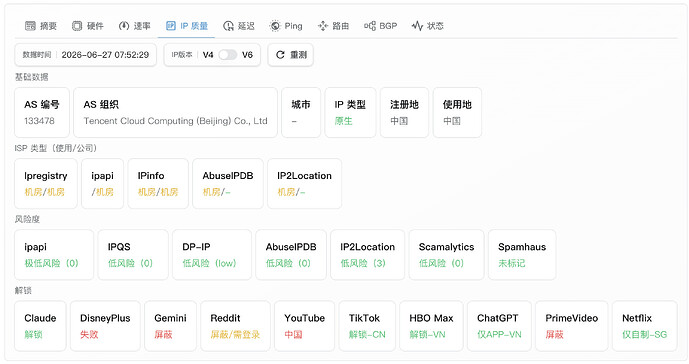The height and width of the screenshot is (364, 689).
Task: Click the 基础数据 section heading
Action: (x=32, y=77)
